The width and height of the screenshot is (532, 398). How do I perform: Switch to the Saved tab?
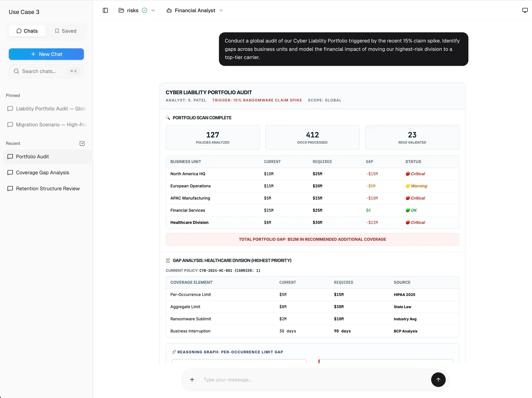point(65,31)
